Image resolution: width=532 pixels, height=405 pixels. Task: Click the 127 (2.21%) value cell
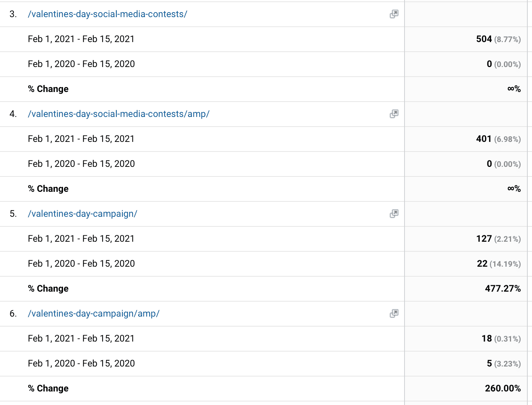pyautogui.click(x=498, y=239)
